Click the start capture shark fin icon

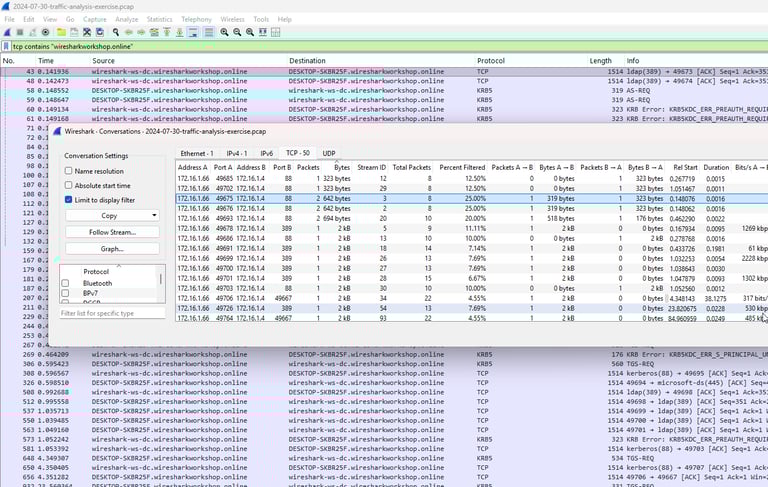8,32
